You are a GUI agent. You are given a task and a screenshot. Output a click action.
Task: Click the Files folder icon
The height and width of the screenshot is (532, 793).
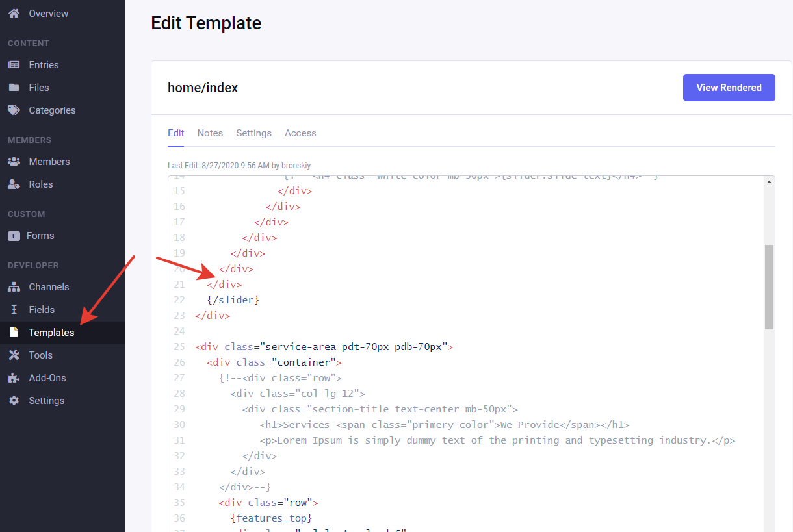click(14, 88)
